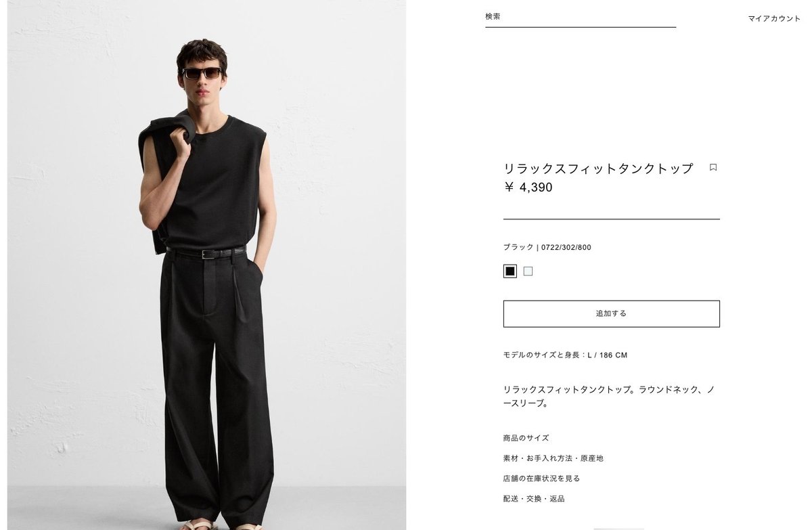This screenshot has height=530, width=812.
Task: Click the モデルのサイズと身長 L / 186 CM text
Action: point(565,355)
